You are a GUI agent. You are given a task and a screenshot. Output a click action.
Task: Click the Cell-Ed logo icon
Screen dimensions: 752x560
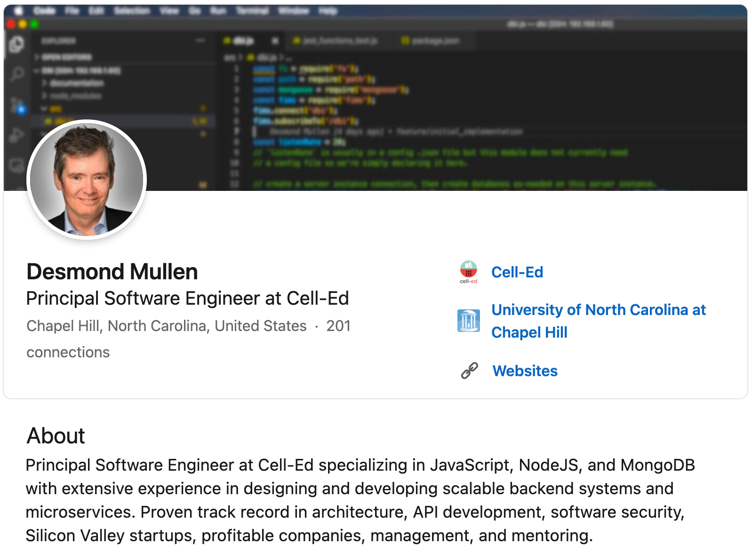[468, 272]
